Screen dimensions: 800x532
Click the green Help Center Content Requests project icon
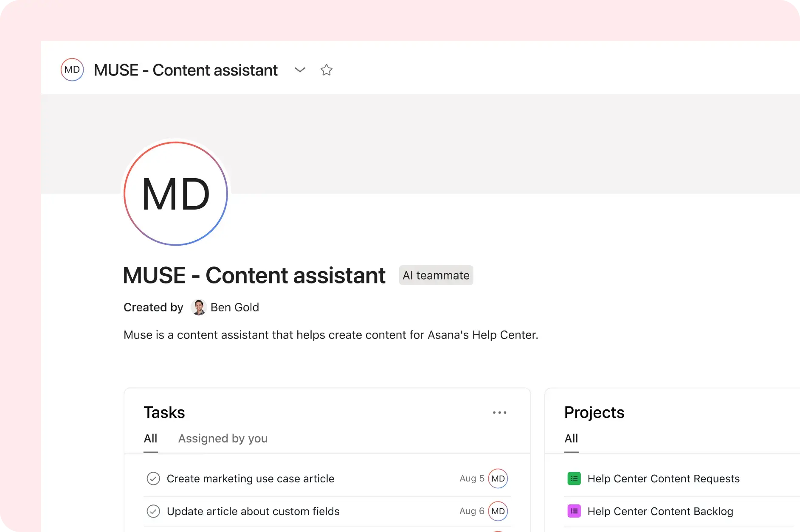tap(574, 478)
